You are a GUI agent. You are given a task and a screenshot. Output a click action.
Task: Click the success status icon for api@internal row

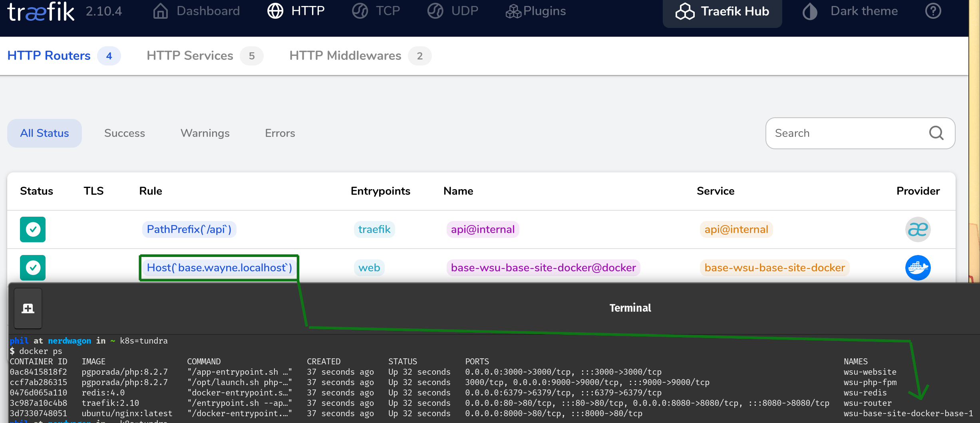click(33, 229)
